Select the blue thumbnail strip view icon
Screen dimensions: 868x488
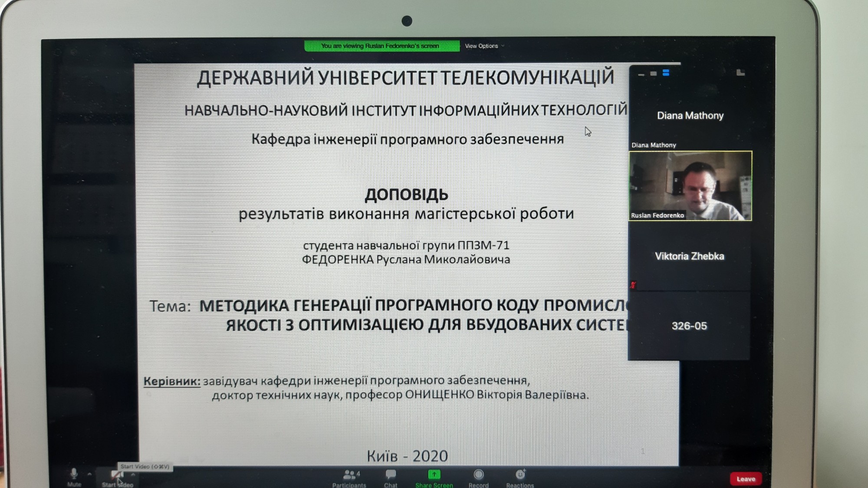(666, 73)
